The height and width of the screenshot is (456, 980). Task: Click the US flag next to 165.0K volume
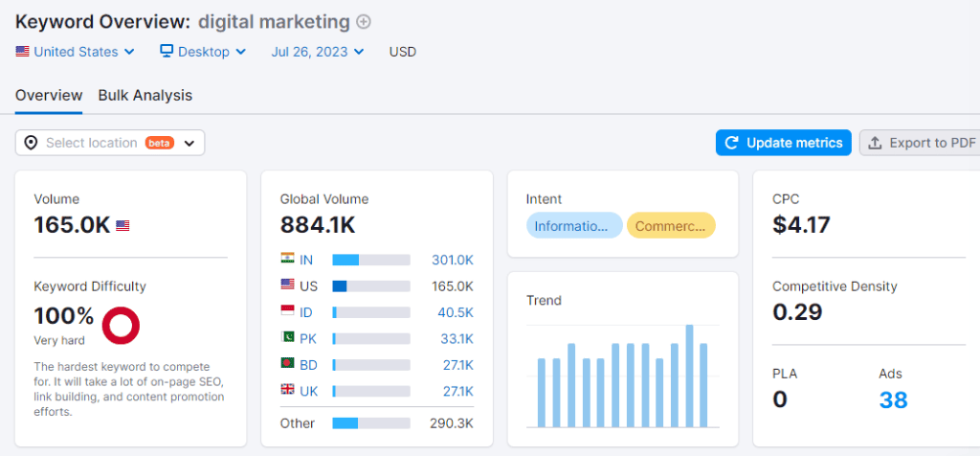[x=122, y=226]
